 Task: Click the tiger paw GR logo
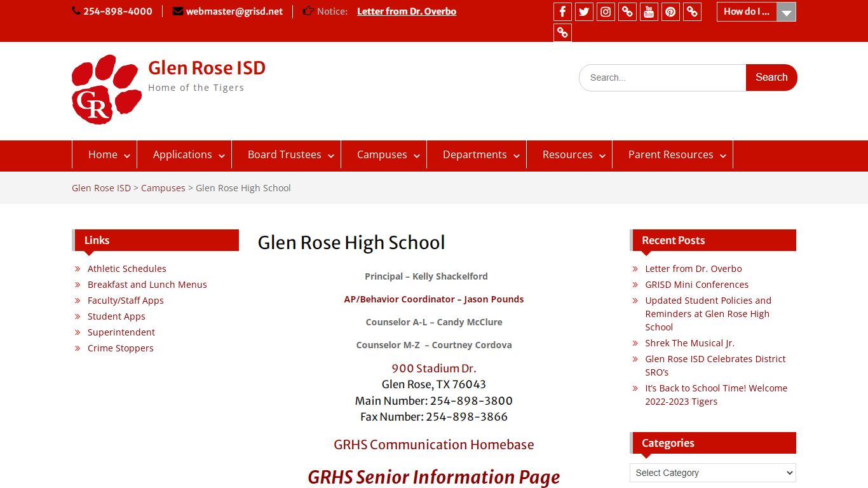107,89
